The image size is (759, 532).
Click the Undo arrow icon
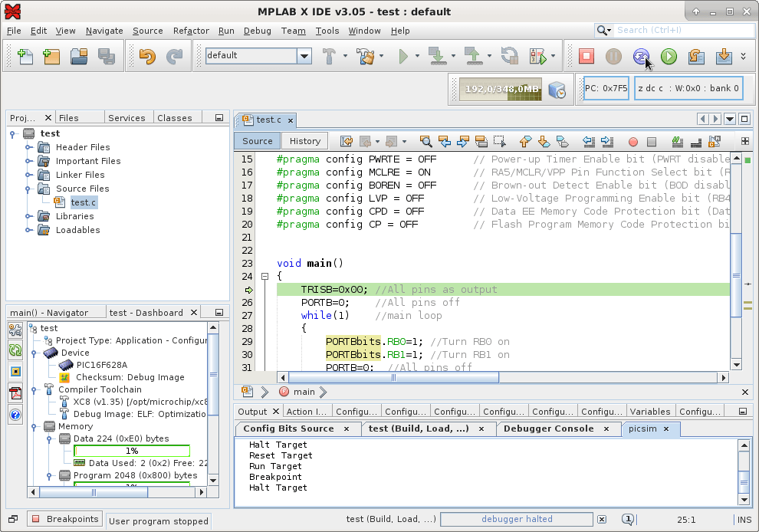tap(147, 56)
